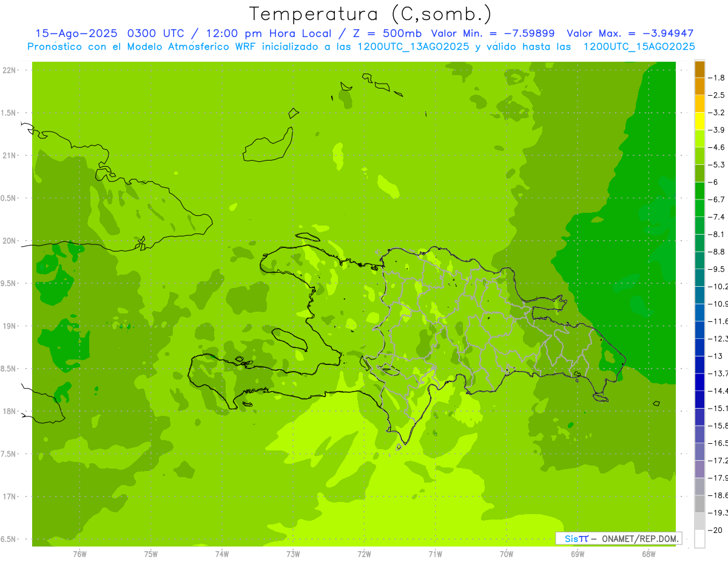This screenshot has width=728, height=562.
Task: Pick the orange swatch between -1.8 and -2.5
Action: pos(699,87)
